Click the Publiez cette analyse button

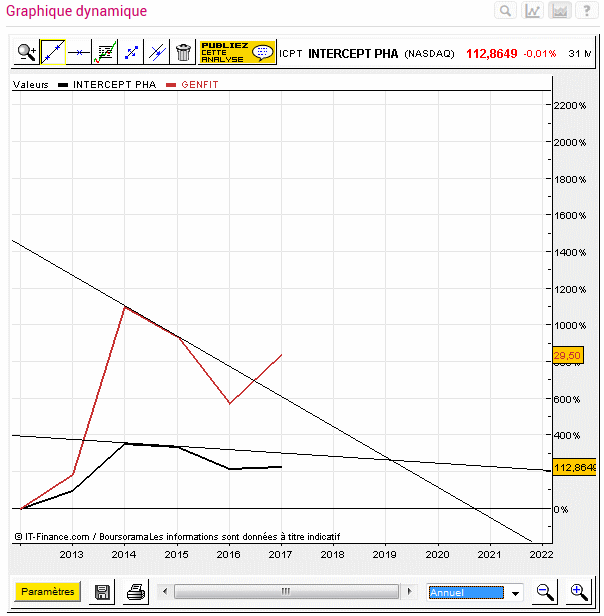pyautogui.click(x=237, y=52)
